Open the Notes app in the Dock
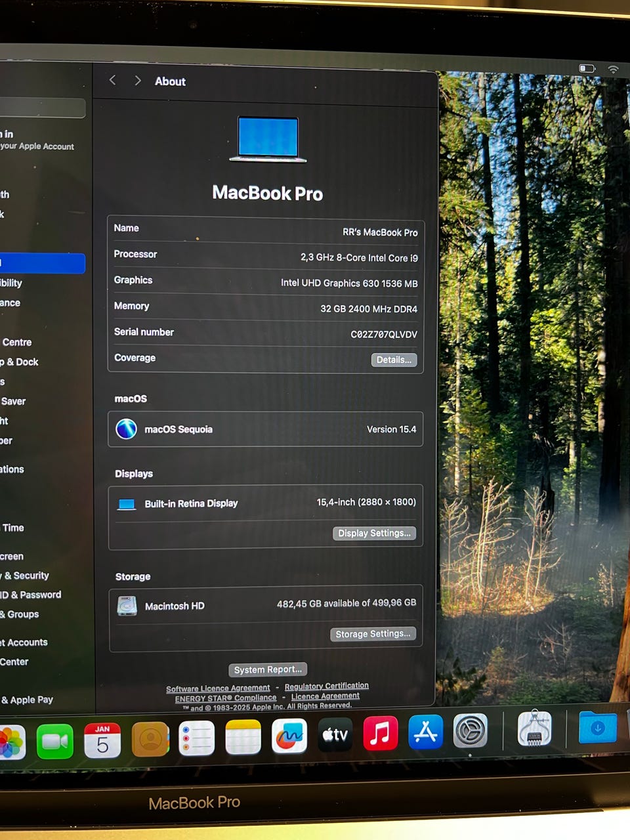 click(243, 737)
